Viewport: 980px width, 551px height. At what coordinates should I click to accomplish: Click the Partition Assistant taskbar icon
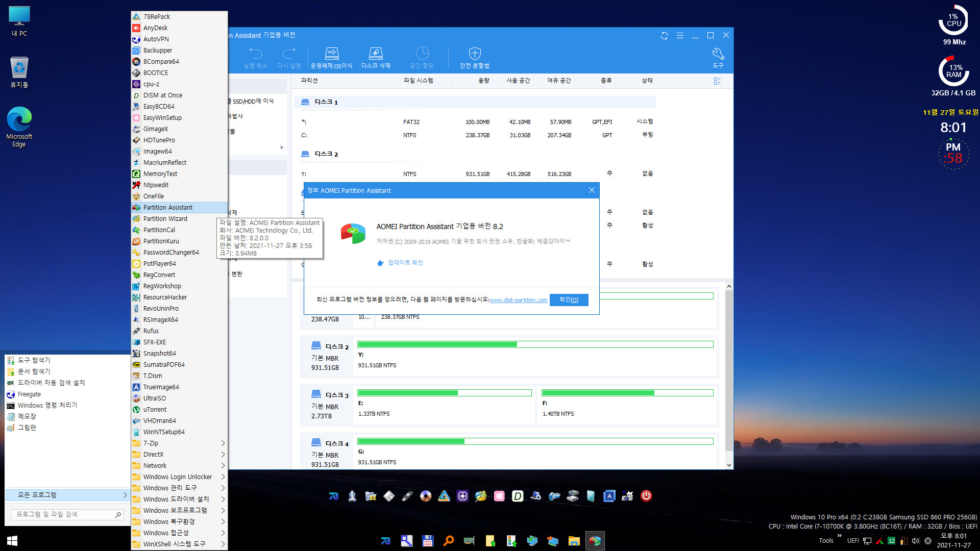click(x=595, y=541)
